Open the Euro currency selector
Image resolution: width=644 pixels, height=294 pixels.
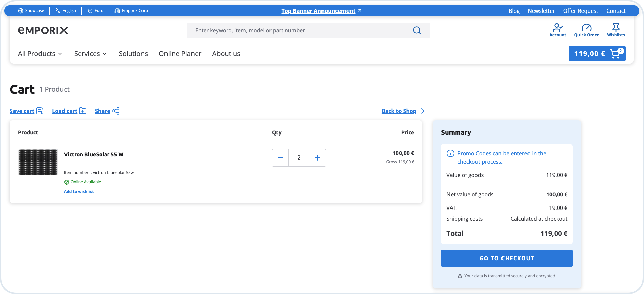click(96, 11)
